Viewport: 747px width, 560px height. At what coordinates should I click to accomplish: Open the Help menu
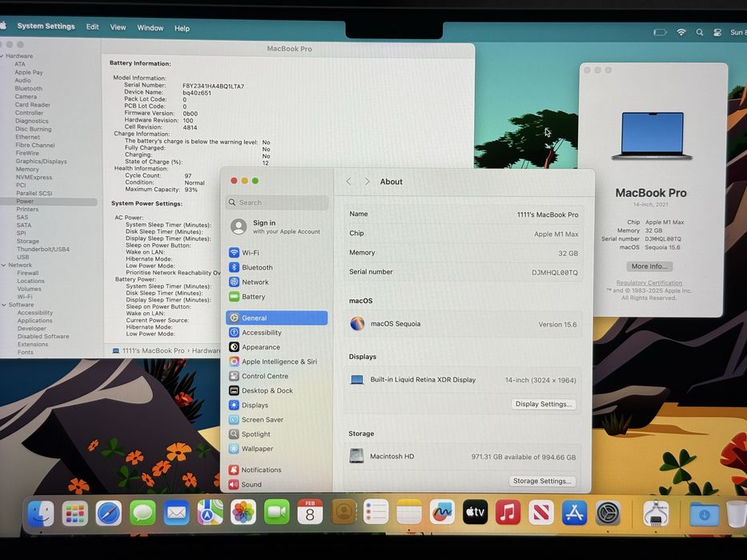point(182,28)
